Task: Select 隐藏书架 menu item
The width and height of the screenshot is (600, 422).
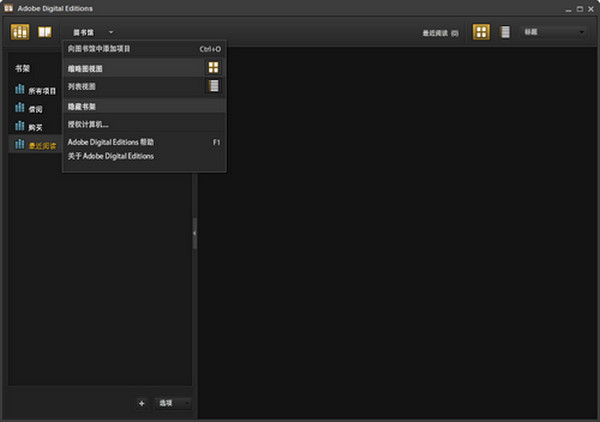Action: click(144, 106)
